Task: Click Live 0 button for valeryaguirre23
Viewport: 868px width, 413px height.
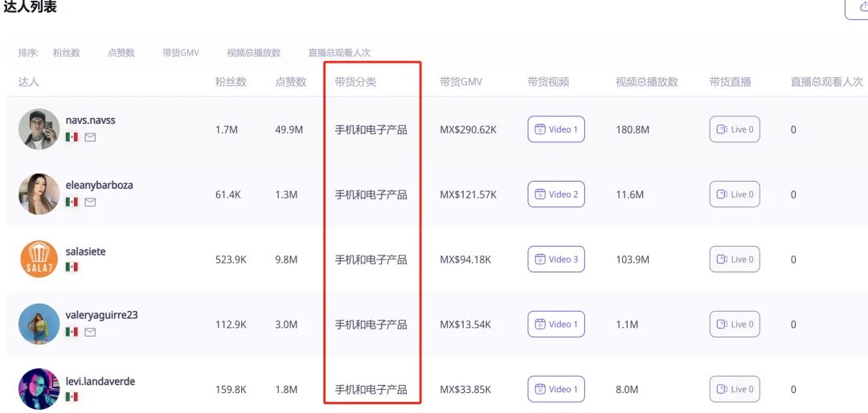Action: 735,325
